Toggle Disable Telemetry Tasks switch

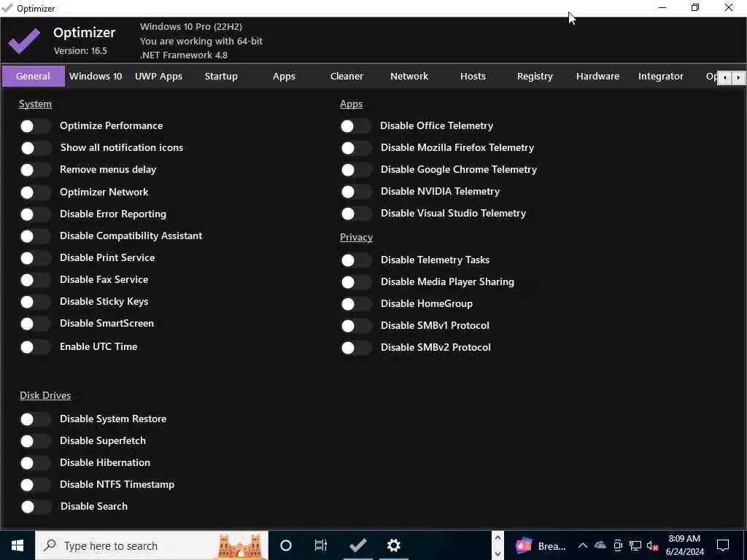pos(356,260)
